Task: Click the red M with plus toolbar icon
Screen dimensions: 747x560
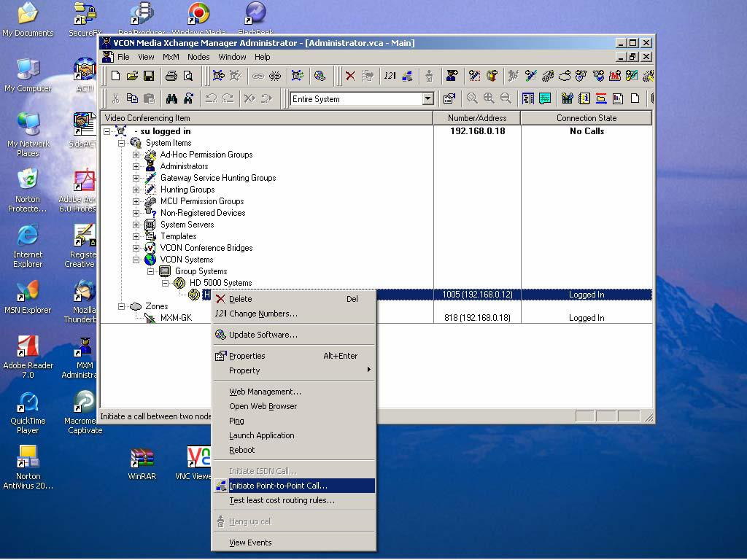Action: tap(615, 76)
